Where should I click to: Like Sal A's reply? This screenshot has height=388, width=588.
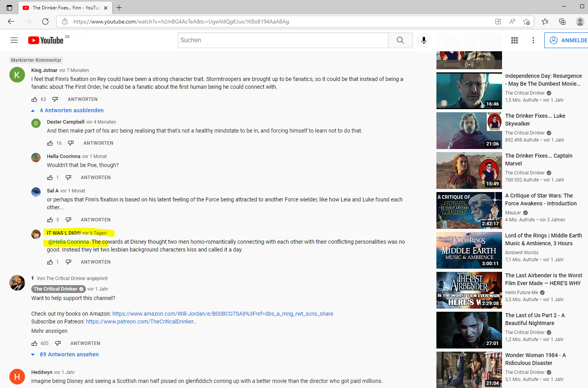[50, 220]
